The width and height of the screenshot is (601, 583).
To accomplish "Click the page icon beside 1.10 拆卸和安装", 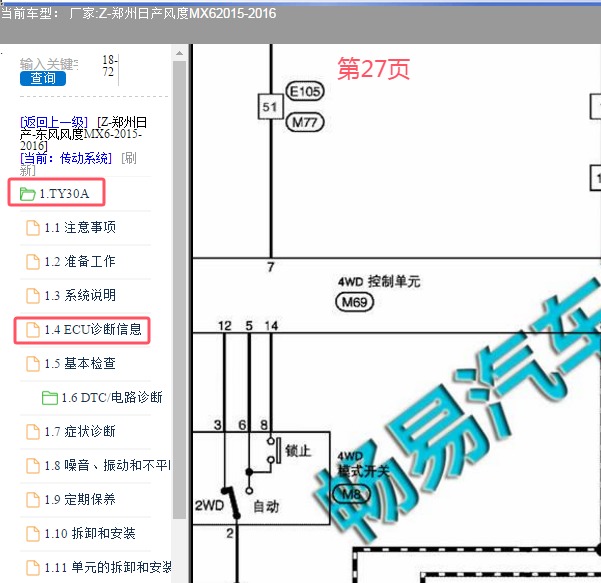I will click(33, 533).
